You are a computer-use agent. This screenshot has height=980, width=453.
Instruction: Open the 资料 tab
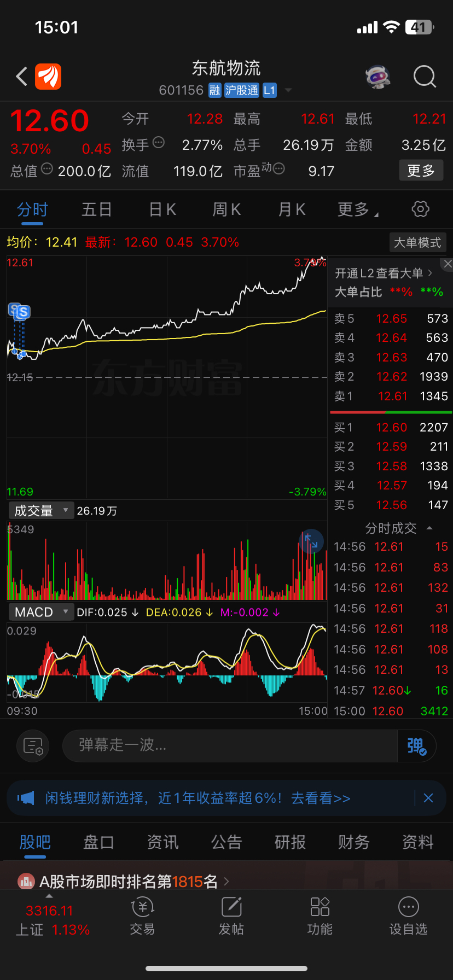coord(418,842)
